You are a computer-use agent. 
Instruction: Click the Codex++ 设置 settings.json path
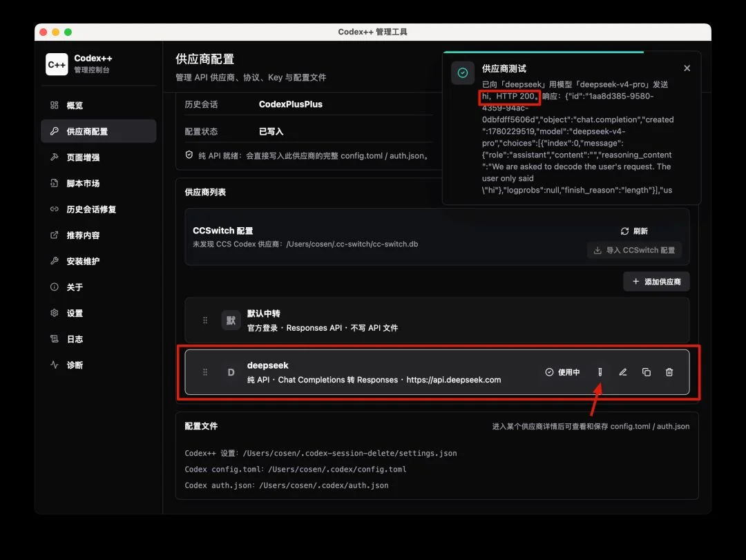[x=321, y=453]
